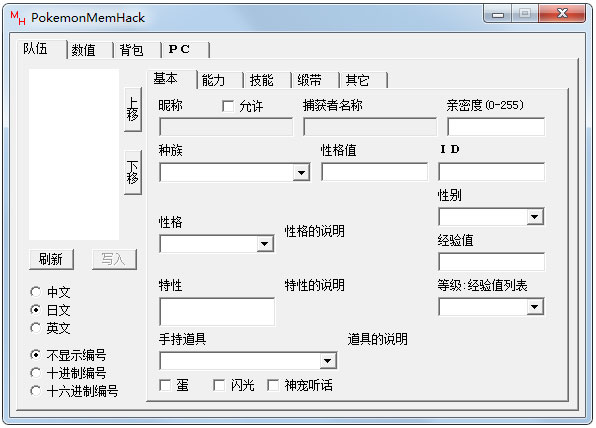Expand the 手持道具 held item dropdown
Viewport: 596px width, 428px height.
(328, 361)
